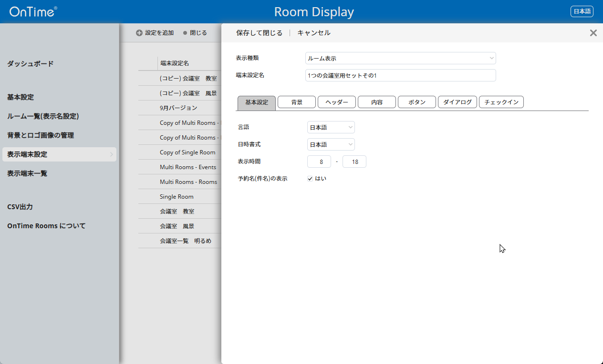Click the 閉じる button in the list toolbar
Viewport: 603px width, 364px height.
point(195,33)
